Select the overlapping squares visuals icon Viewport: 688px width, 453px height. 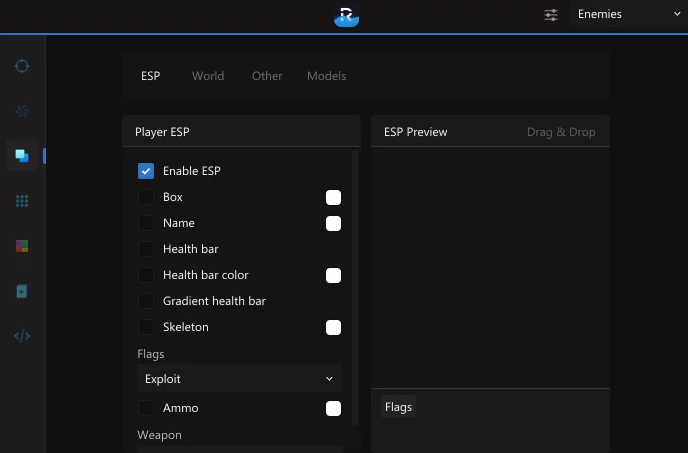point(22,155)
